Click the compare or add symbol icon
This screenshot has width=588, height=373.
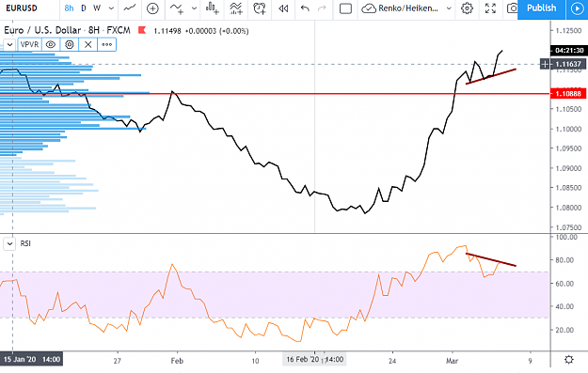pos(152,8)
